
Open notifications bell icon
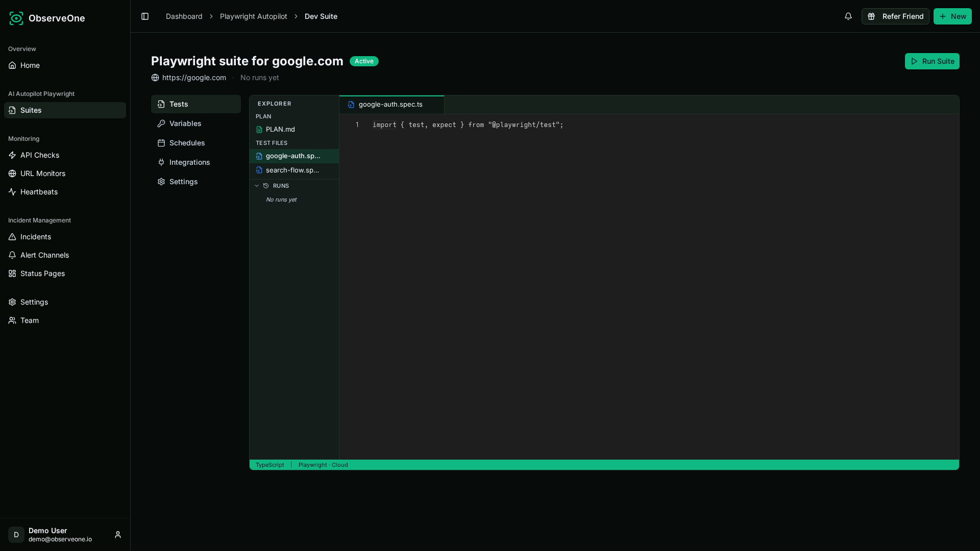[x=848, y=16]
